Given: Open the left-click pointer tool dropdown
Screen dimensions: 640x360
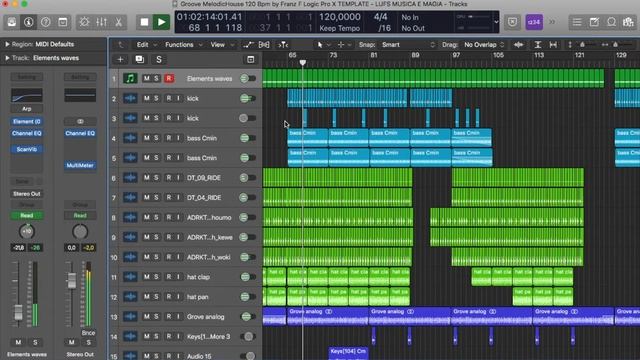Looking at the screenshot, I should pos(322,44).
